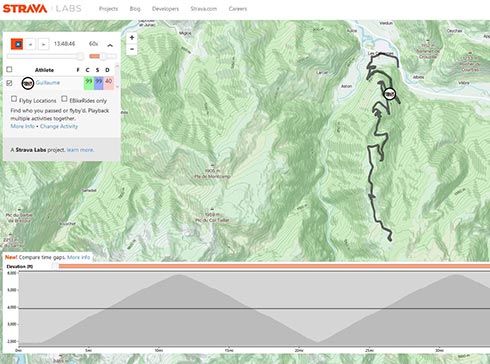
Task: Collapse the flyby panel with the chevron
Action: pyautogui.click(x=110, y=45)
